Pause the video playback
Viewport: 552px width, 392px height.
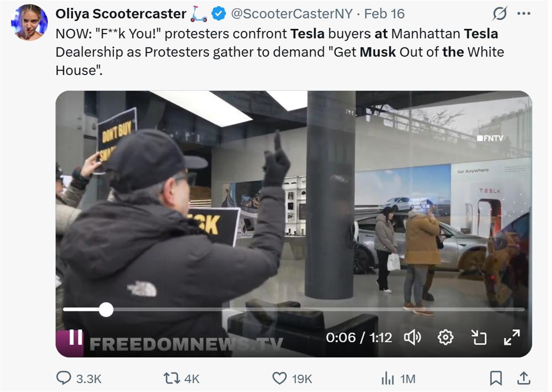point(76,337)
